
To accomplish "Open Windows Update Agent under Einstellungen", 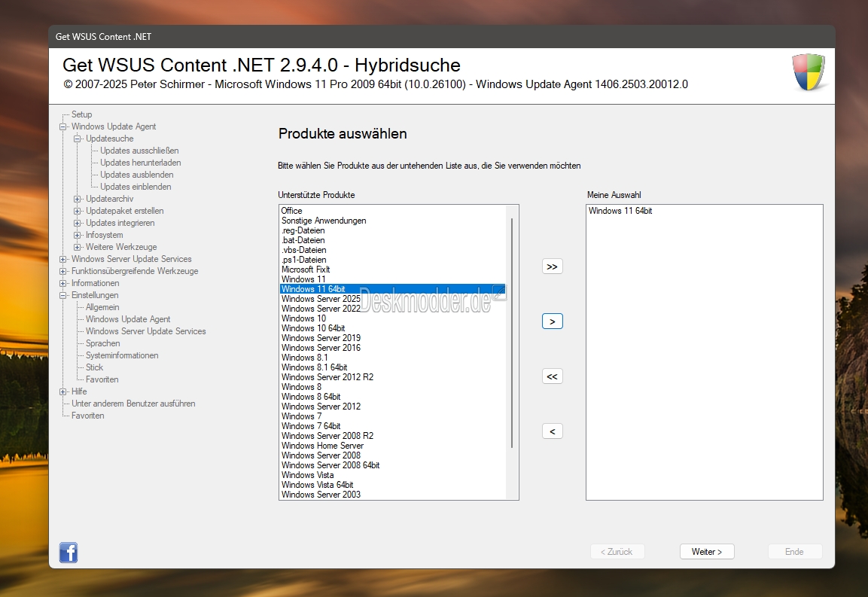I will tap(128, 319).
